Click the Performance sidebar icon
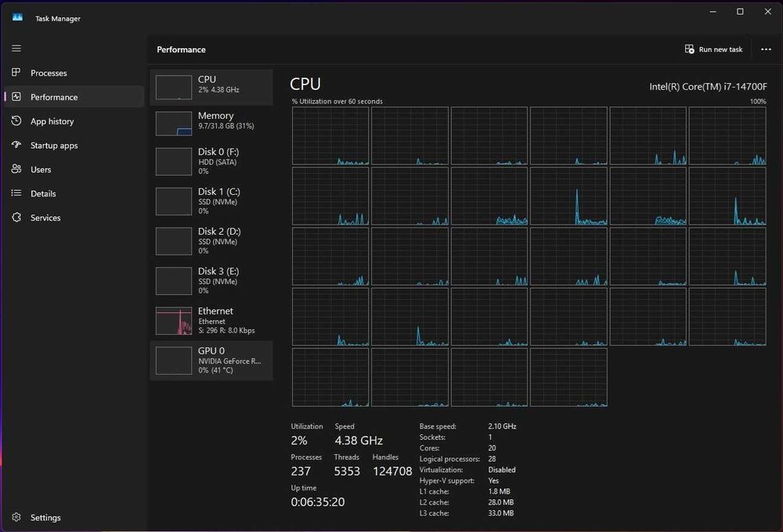The width and height of the screenshot is (783, 532). click(x=16, y=97)
